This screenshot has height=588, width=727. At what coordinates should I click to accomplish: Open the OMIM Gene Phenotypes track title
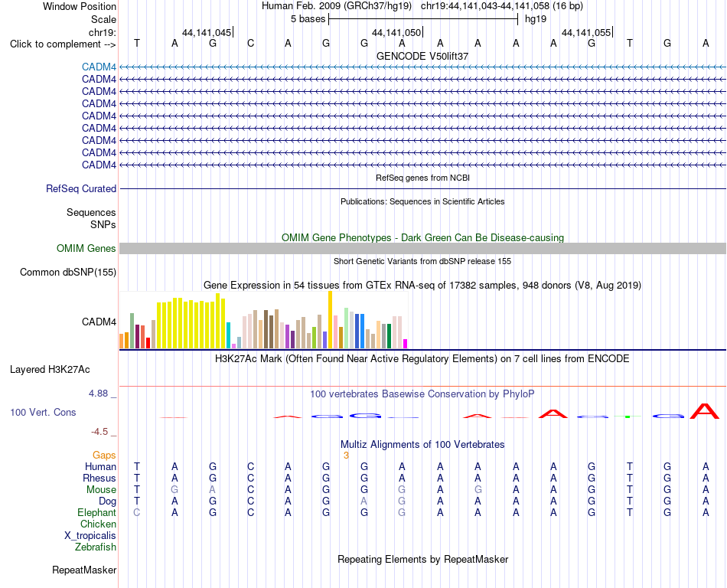pyautogui.click(x=422, y=237)
